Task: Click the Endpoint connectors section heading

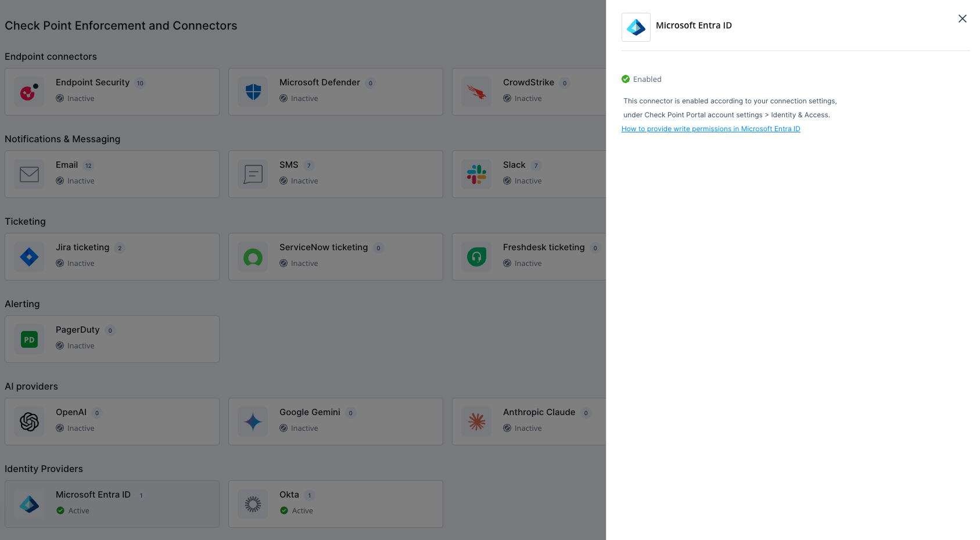Action: (x=51, y=56)
